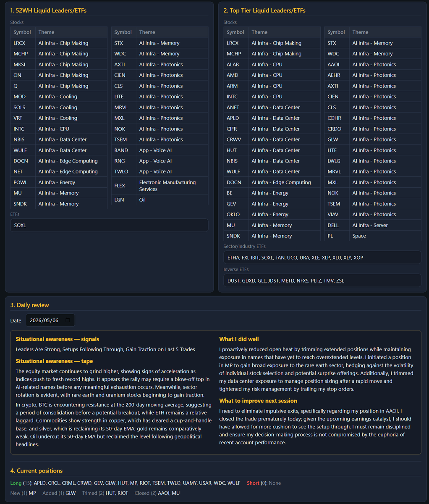Image resolution: width=429 pixels, height=504 pixels.
Task: Click the 'Closed (2) AAOI, MU' entry
Action: 157,493
